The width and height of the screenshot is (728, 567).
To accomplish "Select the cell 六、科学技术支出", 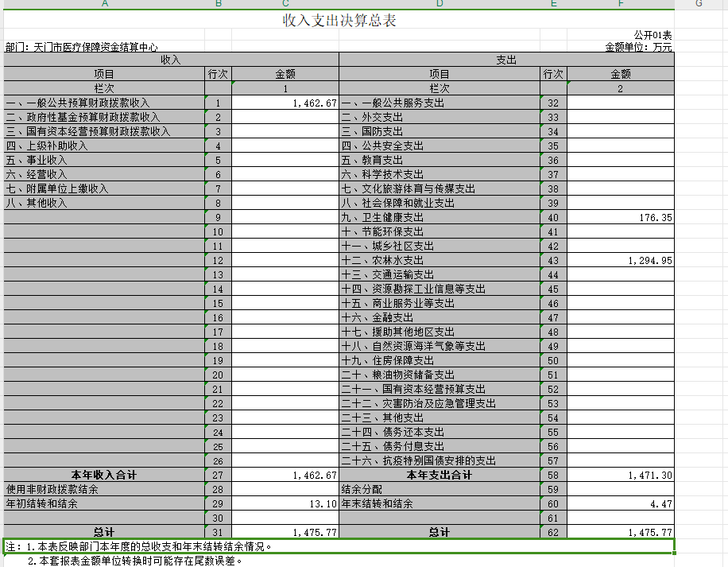I will (x=440, y=175).
